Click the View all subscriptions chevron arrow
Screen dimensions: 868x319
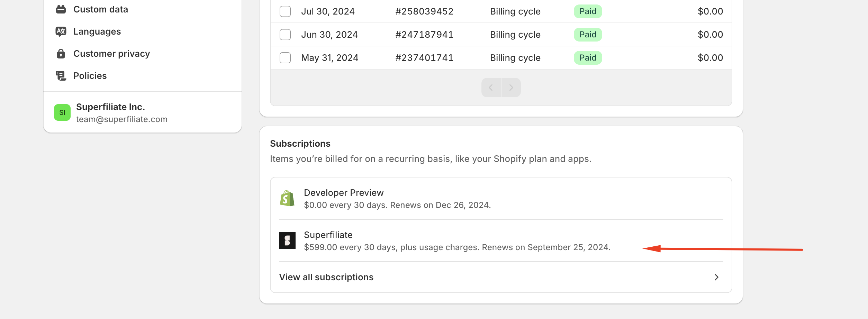tap(716, 277)
